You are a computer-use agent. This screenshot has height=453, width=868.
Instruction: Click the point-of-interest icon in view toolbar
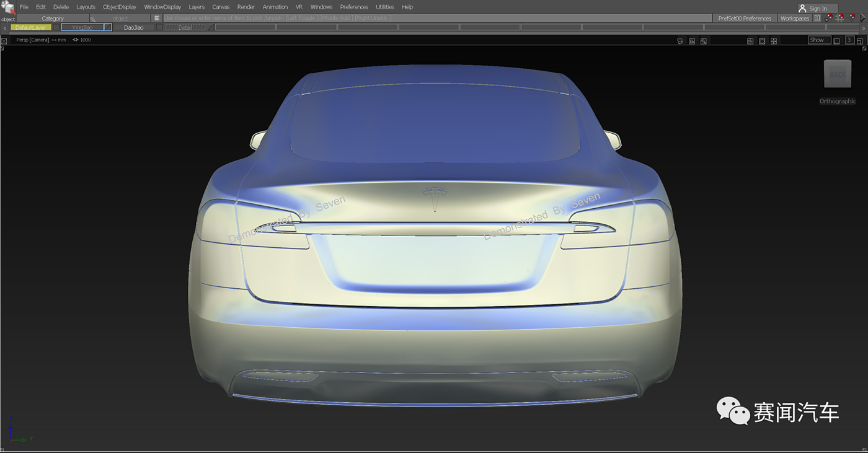(750, 41)
